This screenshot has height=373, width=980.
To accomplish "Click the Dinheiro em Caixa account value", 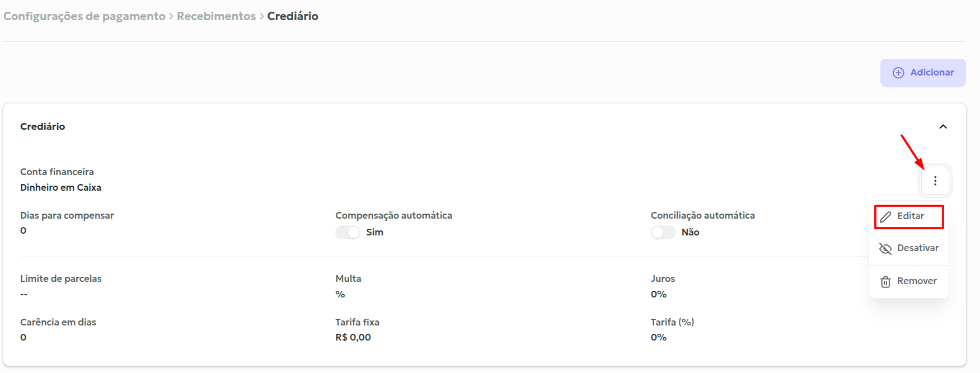I will tap(60, 187).
